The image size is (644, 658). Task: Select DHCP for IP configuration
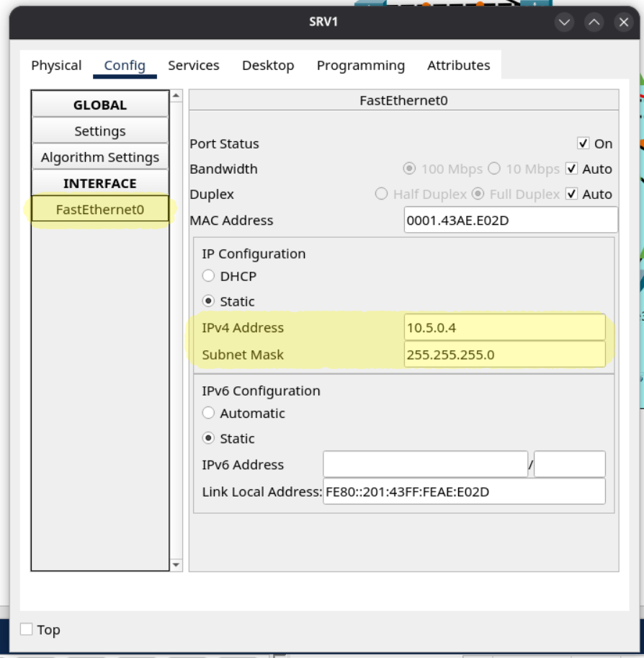(x=208, y=276)
